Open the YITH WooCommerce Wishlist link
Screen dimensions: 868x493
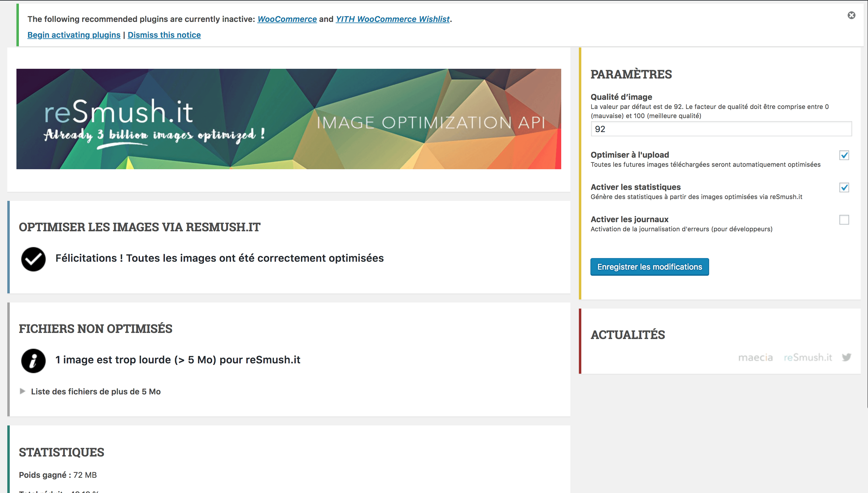point(393,19)
